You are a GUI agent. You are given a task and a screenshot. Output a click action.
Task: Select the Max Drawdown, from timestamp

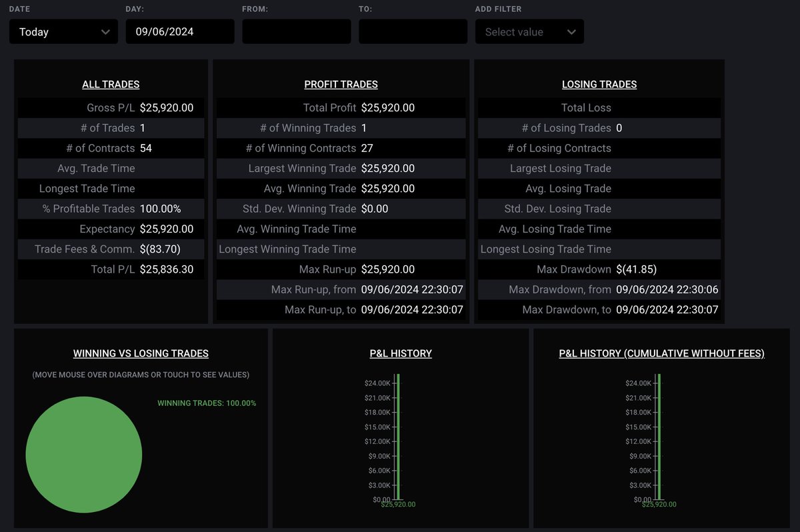(x=667, y=290)
